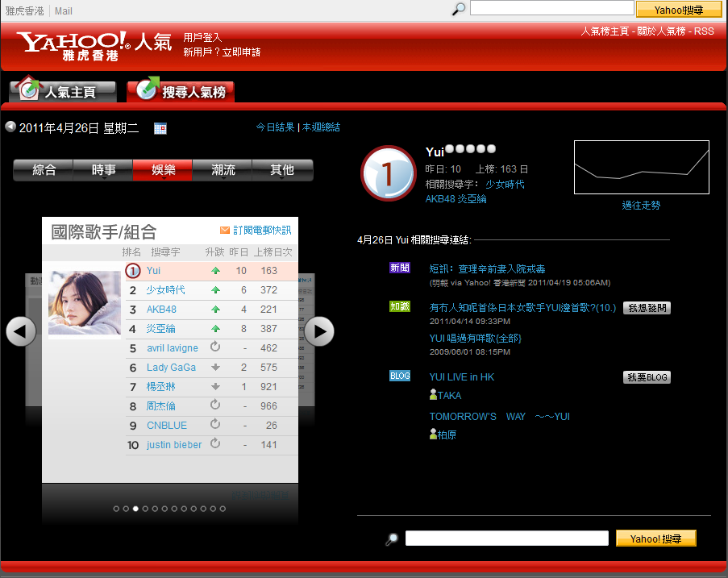The width and height of the screenshot is (728, 578).
Task: Open the 炎亞綸 entry in ranking list
Action: [x=161, y=329]
